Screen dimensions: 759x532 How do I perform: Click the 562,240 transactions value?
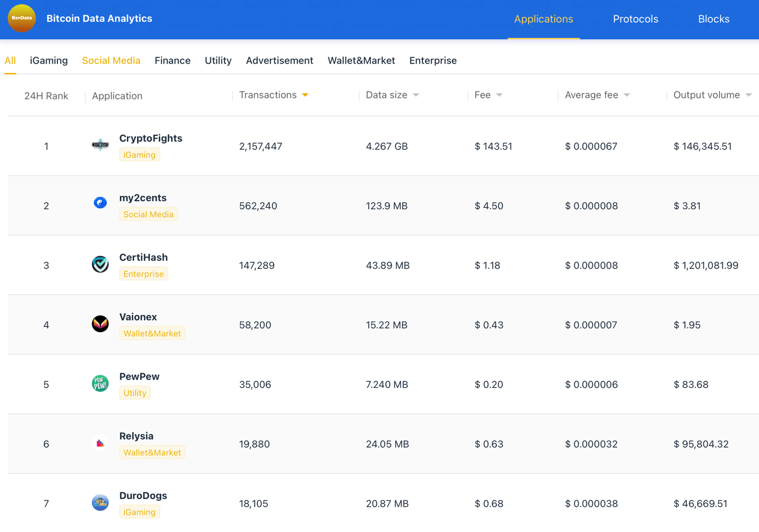point(258,206)
